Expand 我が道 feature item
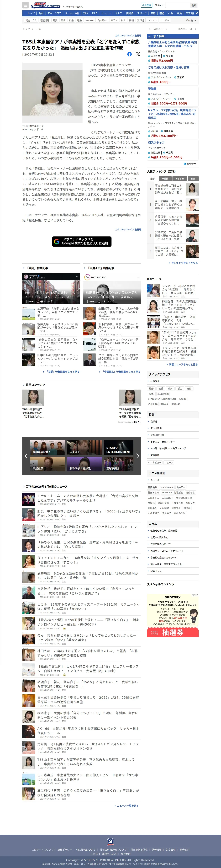This screenshot has height=868, width=221. point(173,422)
